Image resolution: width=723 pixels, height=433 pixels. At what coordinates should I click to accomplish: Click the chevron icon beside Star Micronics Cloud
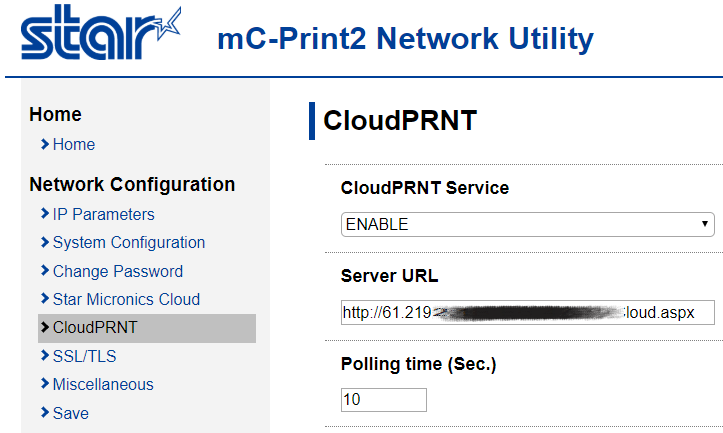(x=45, y=299)
